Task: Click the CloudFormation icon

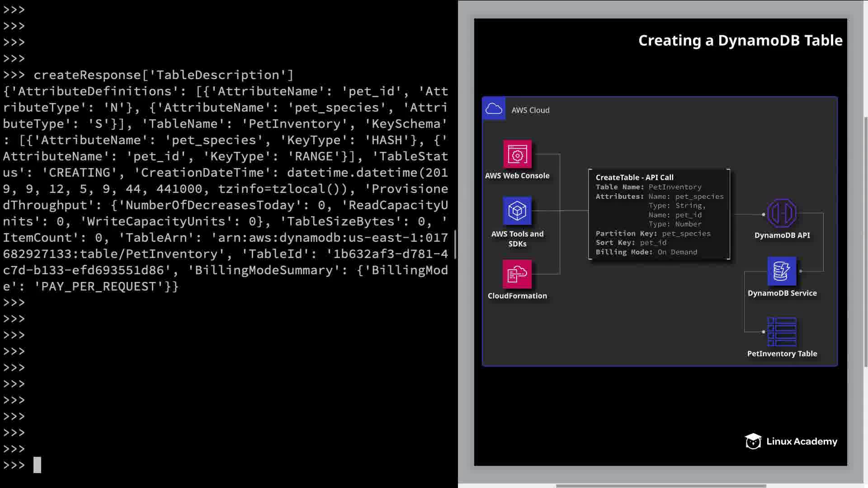Action: click(x=517, y=274)
